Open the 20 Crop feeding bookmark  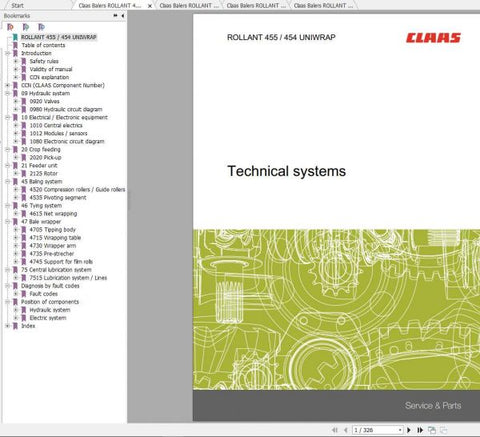41,149
